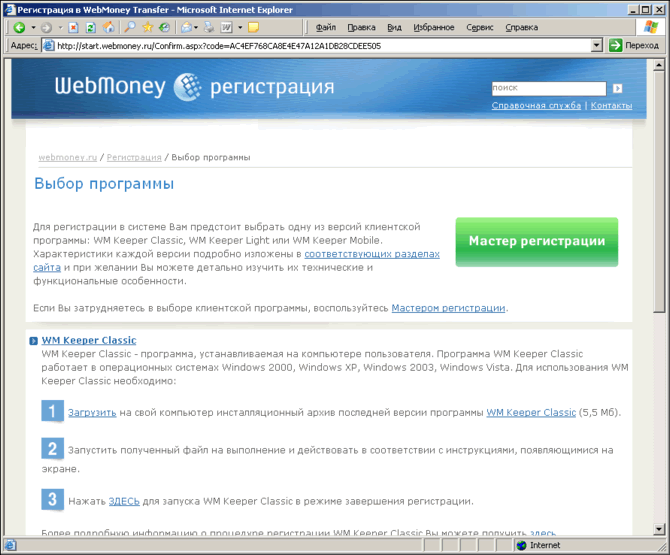Expand the Mail icon dropdown arrow
Viewport: 670px width, 555px height.
196,27
